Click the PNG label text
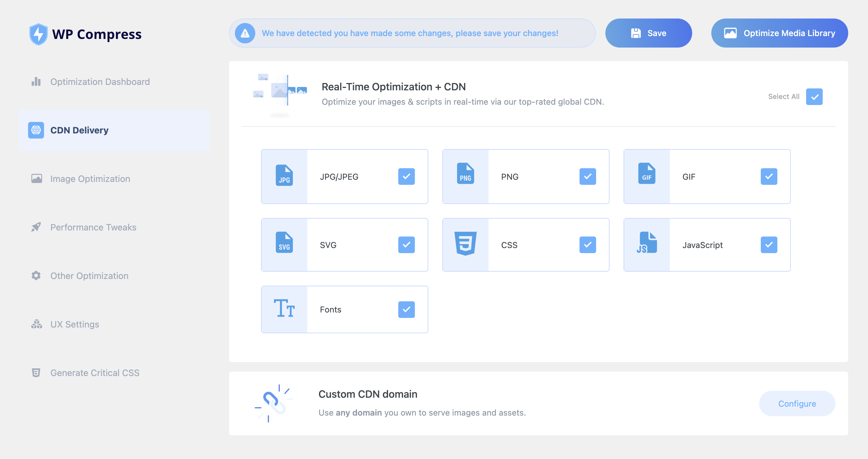868x459 pixels. pos(510,177)
